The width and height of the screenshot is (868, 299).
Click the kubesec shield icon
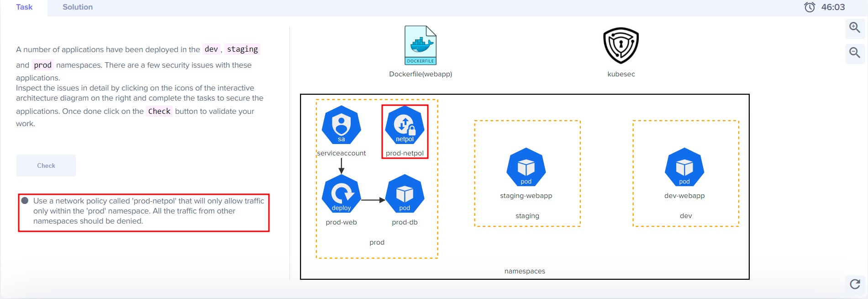click(x=621, y=45)
